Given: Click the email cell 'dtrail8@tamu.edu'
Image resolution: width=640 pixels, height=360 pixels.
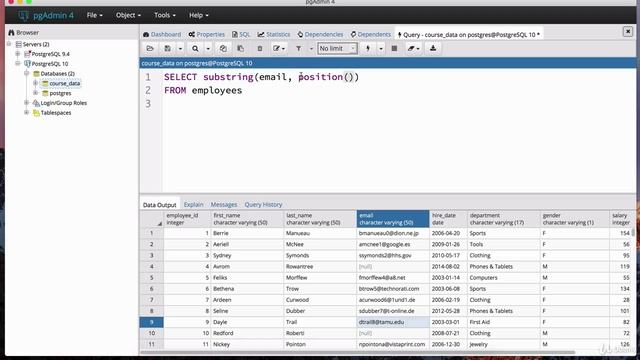Looking at the screenshot, I should [393, 322].
